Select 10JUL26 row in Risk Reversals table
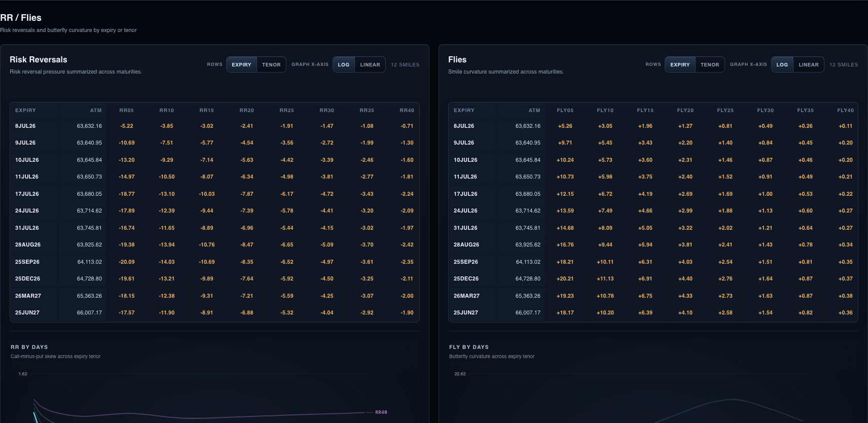Viewport: 868px width, 423px height. pyautogui.click(x=214, y=160)
